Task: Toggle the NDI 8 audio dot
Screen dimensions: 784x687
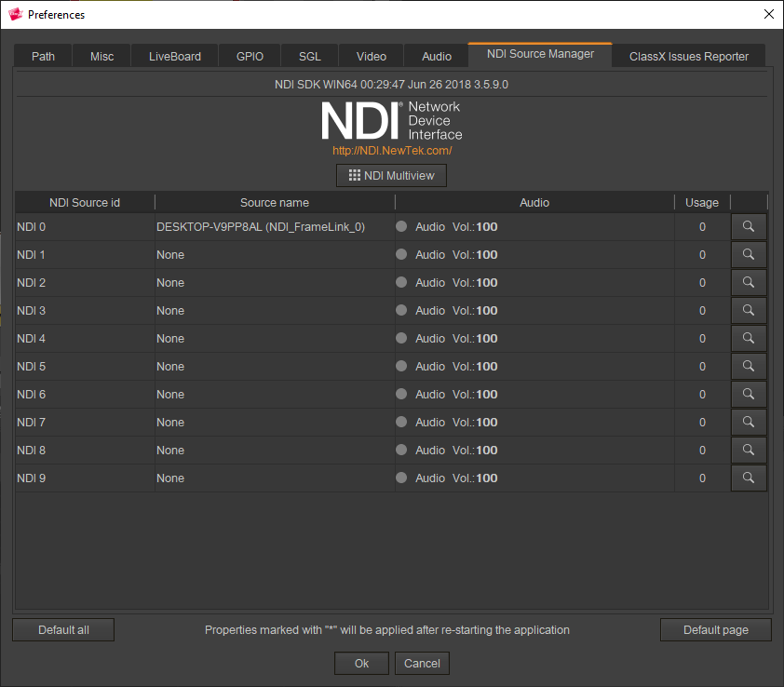Action: [402, 450]
